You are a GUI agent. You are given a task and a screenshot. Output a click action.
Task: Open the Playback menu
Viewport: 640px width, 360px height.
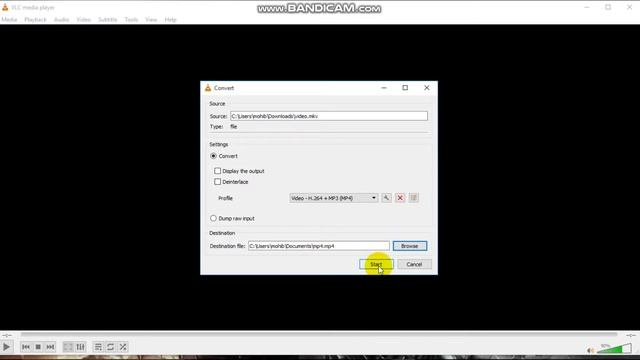35,20
